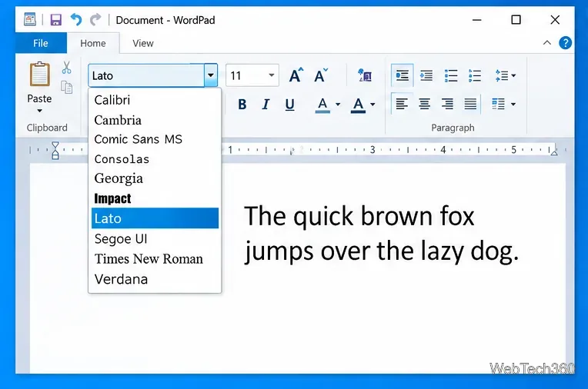This screenshot has height=389, width=588.
Task: Switch to the Home tab
Action: 93,43
